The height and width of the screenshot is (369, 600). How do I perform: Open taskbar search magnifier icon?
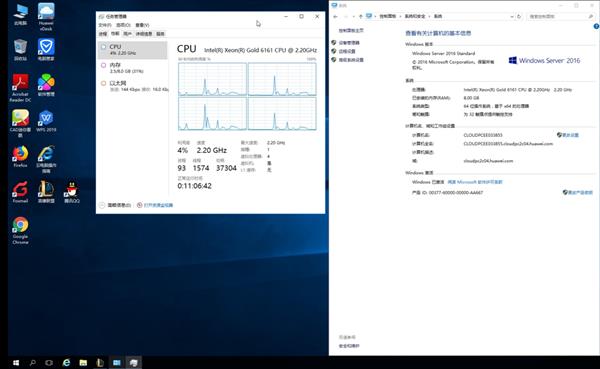(x=33, y=362)
